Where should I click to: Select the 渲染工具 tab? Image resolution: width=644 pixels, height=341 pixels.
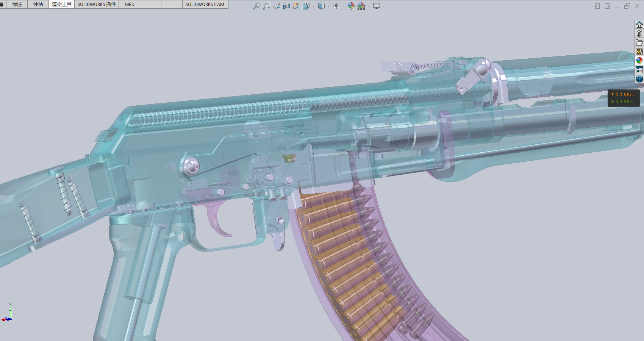tap(62, 4)
